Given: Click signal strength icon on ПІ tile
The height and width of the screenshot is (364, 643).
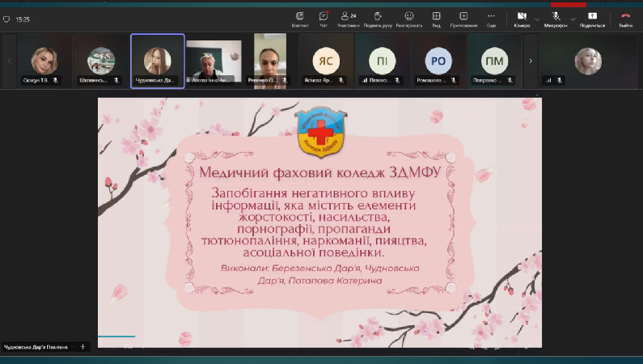Looking at the screenshot, I should point(365,80).
